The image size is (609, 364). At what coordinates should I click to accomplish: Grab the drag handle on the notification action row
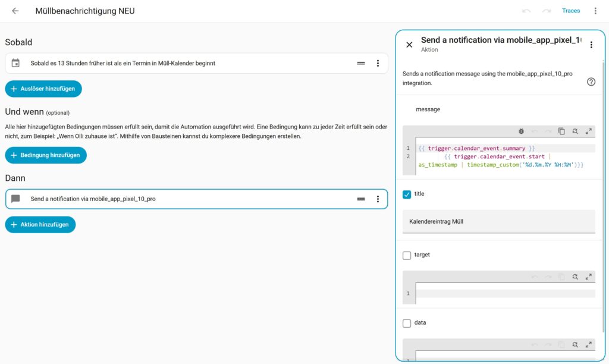coord(361,199)
